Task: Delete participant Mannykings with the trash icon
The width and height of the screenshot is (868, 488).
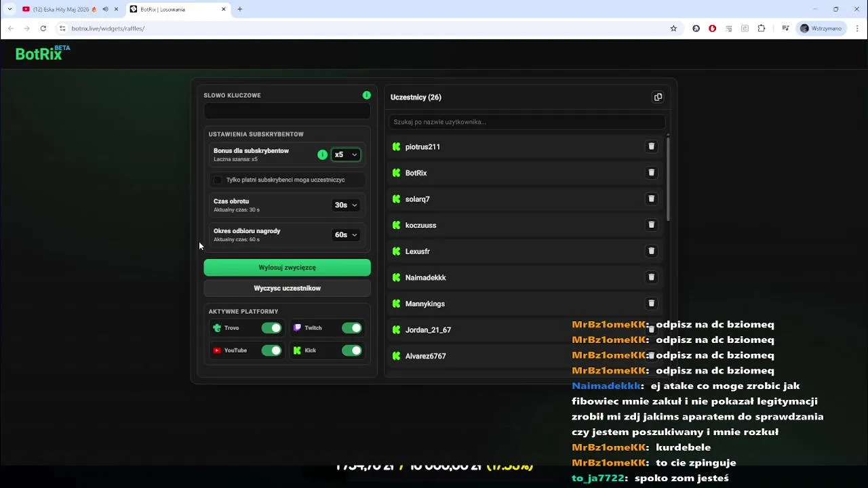Action: (x=651, y=304)
